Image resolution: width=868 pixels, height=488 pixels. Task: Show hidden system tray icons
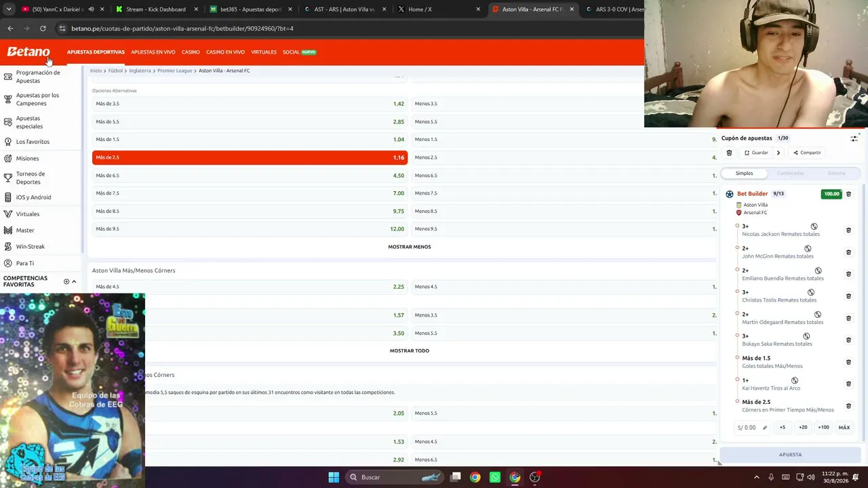(757, 477)
